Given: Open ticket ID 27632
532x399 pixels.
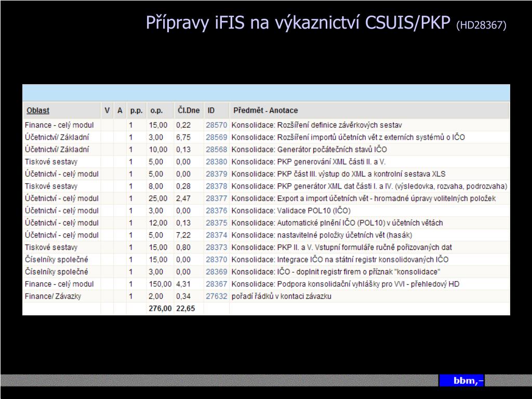Looking at the screenshot, I should pyautogui.click(x=216, y=296).
